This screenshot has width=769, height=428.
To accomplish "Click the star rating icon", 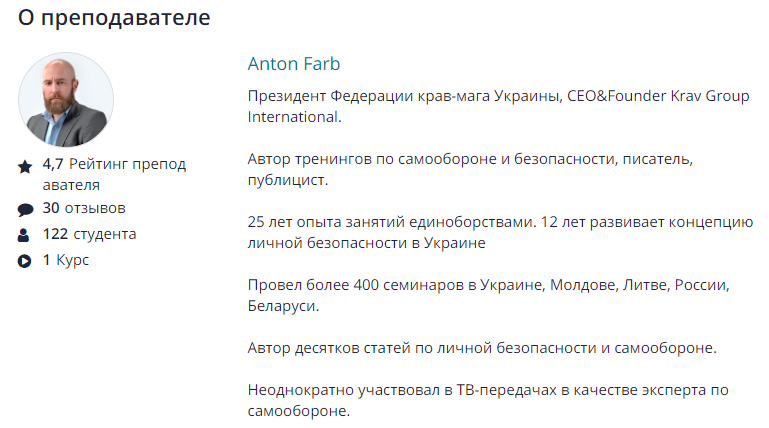I will [x=25, y=166].
